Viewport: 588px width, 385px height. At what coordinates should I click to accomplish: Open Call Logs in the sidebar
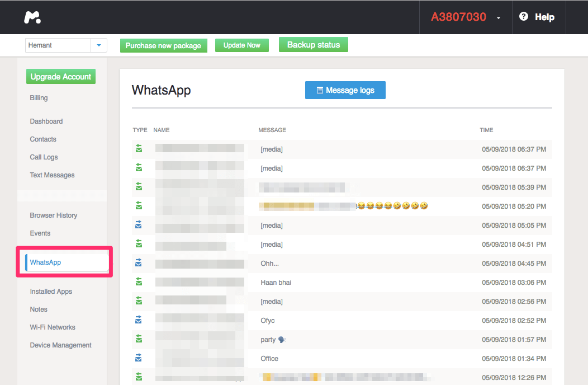44,157
